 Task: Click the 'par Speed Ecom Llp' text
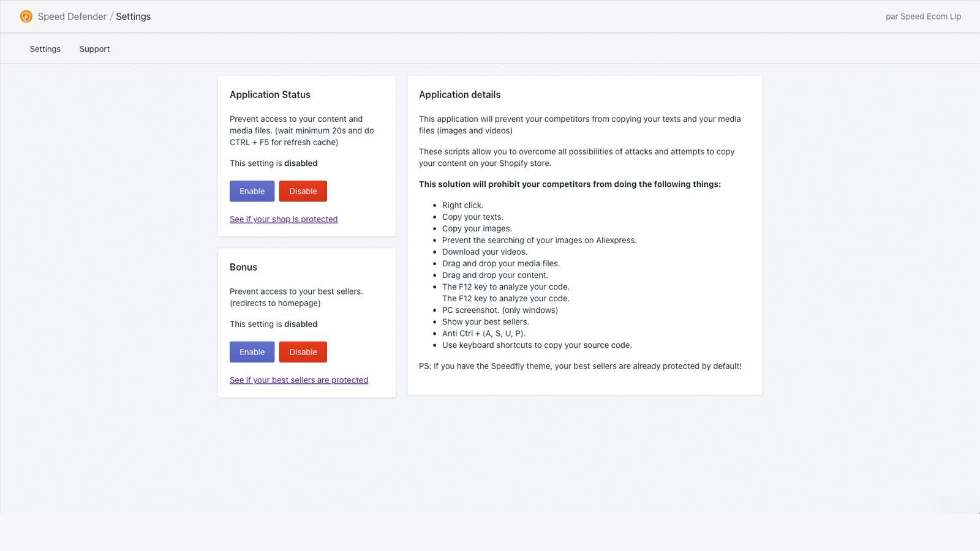pos(923,17)
